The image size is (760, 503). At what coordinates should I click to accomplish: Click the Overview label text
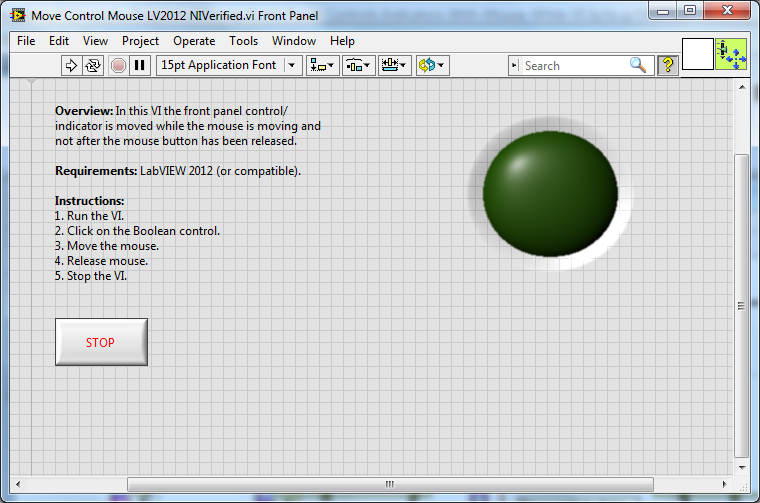pyautogui.click(x=84, y=111)
